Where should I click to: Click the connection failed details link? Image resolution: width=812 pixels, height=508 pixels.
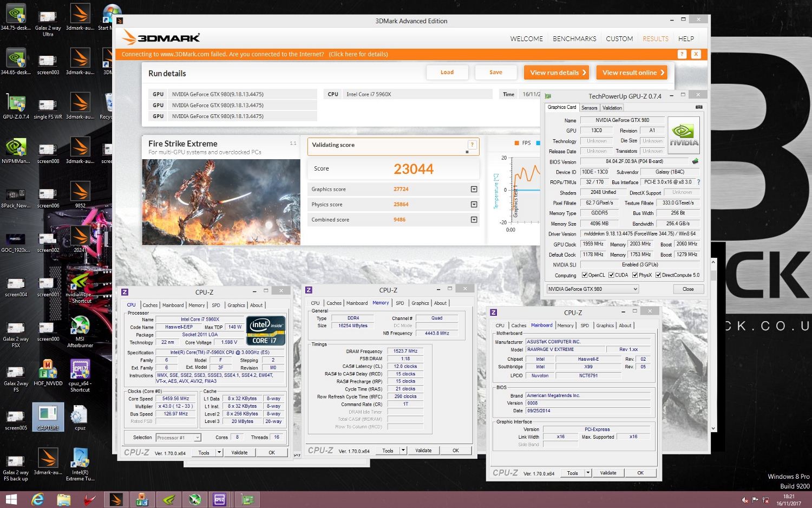(358, 54)
